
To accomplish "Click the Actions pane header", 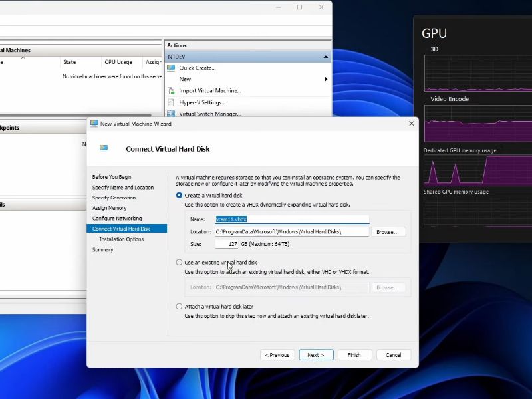I will coord(247,45).
